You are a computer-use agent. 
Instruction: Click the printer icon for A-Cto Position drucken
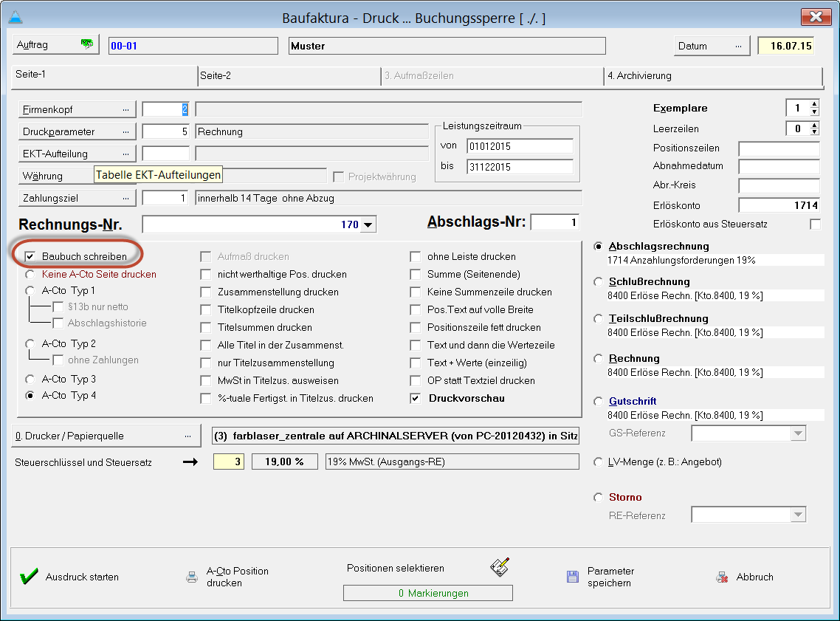[192, 577]
